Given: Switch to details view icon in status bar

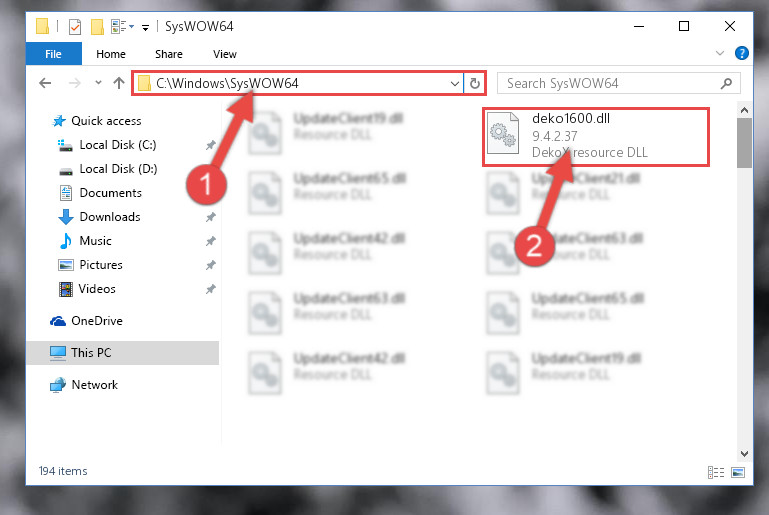Looking at the screenshot, I should (x=716, y=472).
